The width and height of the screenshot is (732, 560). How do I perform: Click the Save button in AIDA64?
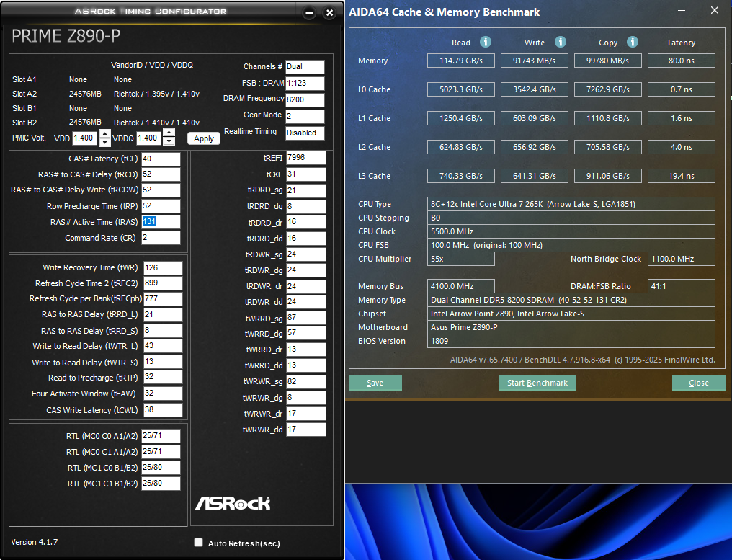375,383
